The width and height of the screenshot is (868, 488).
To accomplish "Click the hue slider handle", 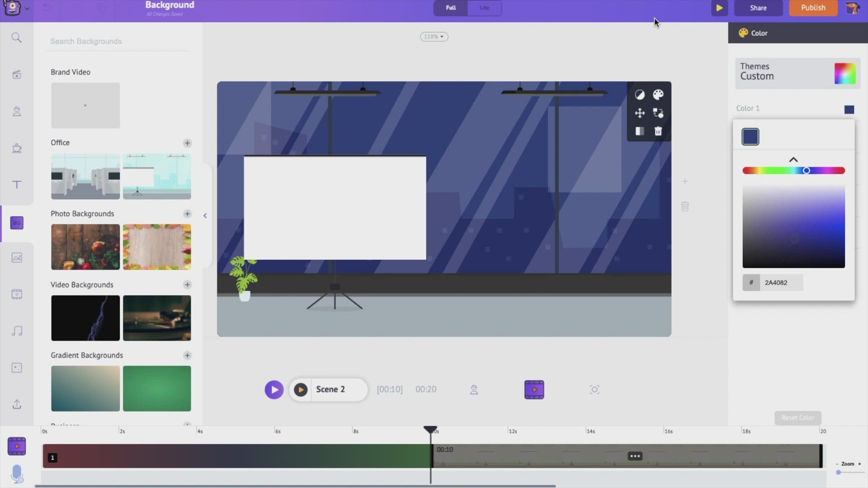I will 806,170.
